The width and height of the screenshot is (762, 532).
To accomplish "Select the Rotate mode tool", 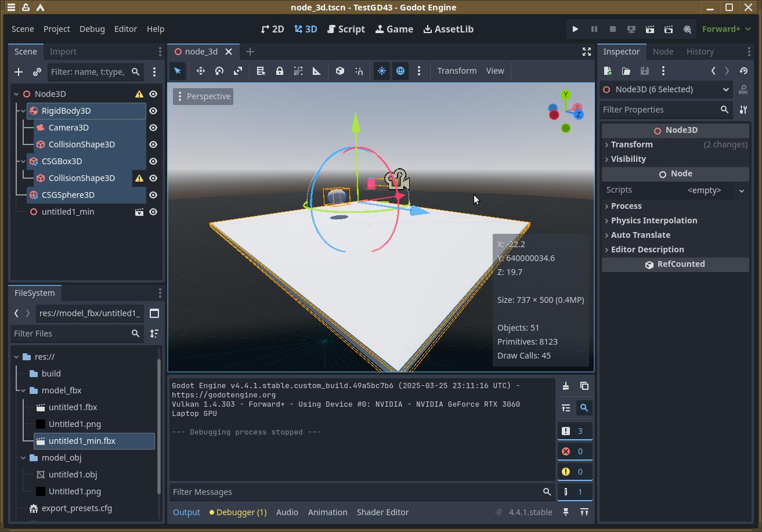I will pyautogui.click(x=219, y=71).
